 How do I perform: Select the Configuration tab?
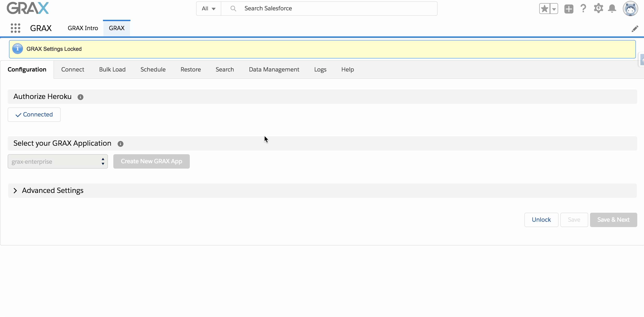point(27,69)
